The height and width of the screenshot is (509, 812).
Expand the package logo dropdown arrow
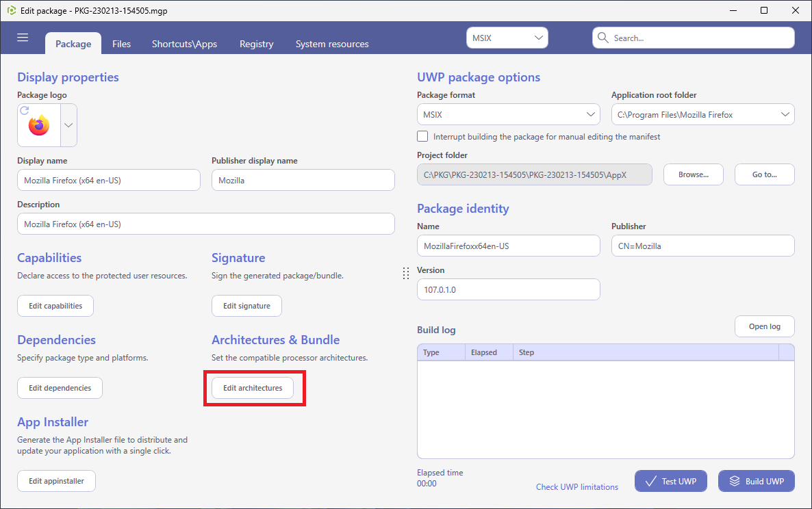(68, 125)
